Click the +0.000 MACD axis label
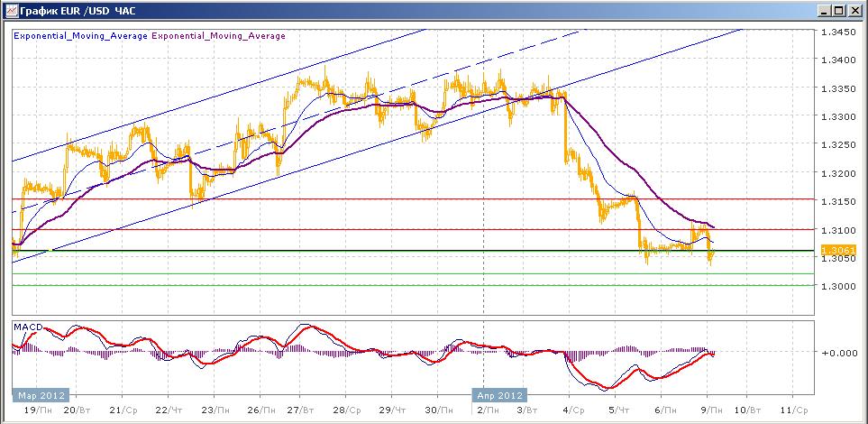 tap(838, 353)
